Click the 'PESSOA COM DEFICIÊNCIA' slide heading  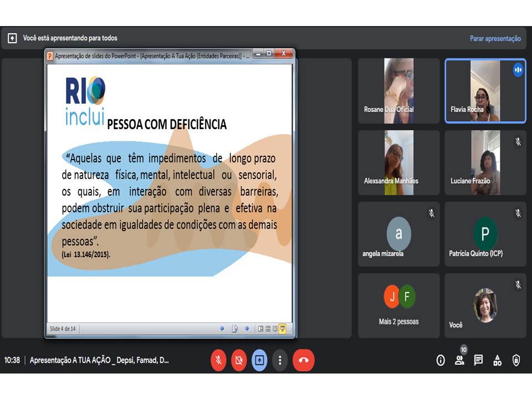click(167, 124)
